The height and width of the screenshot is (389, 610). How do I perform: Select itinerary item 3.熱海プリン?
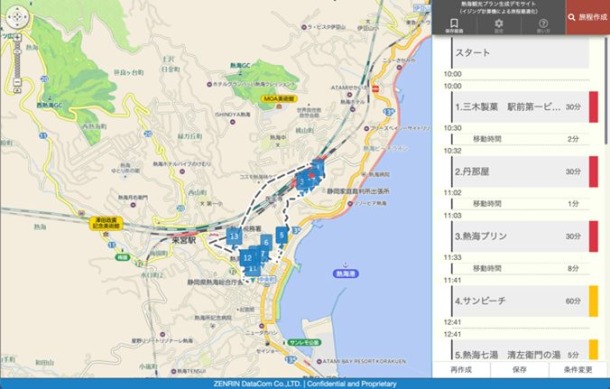point(521,236)
